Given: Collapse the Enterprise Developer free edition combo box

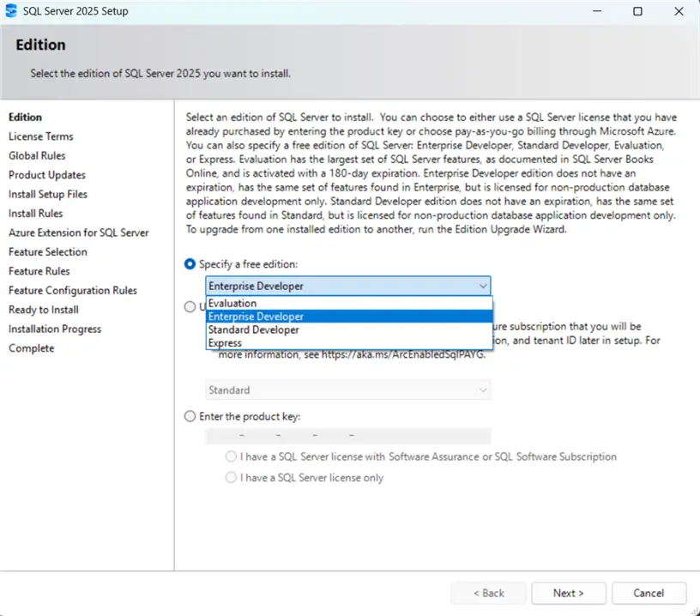Looking at the screenshot, I should click(x=347, y=286).
